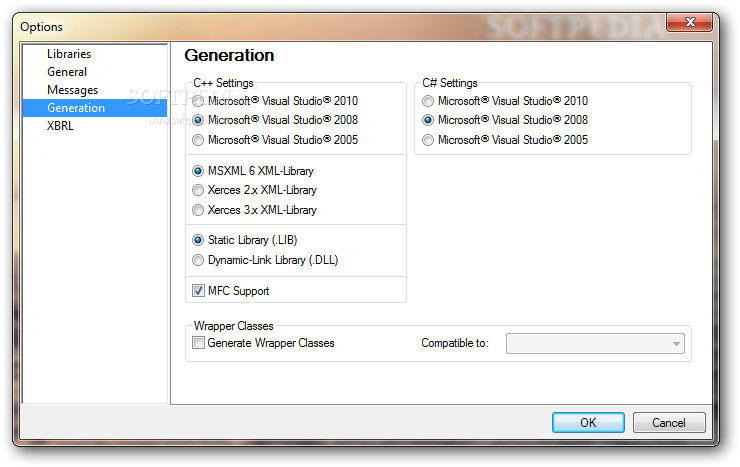Confirm settings with the OK button
740x467 pixels.
tap(588, 422)
